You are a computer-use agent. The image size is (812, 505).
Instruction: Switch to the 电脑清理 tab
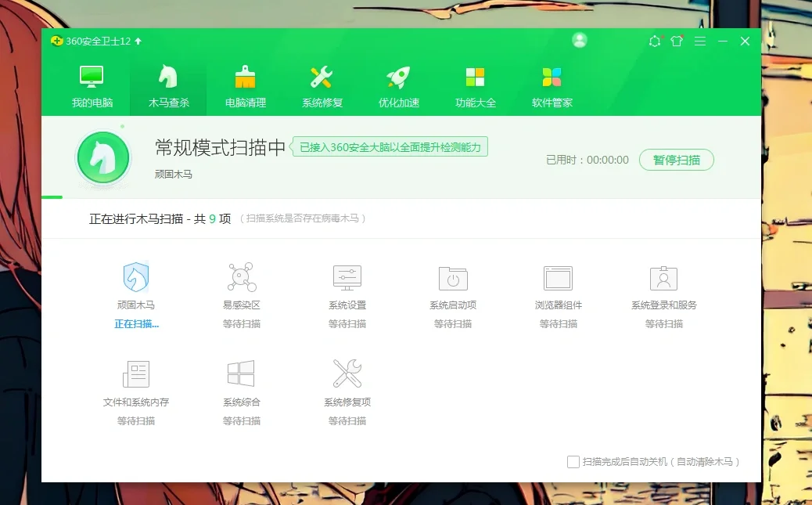click(x=245, y=84)
